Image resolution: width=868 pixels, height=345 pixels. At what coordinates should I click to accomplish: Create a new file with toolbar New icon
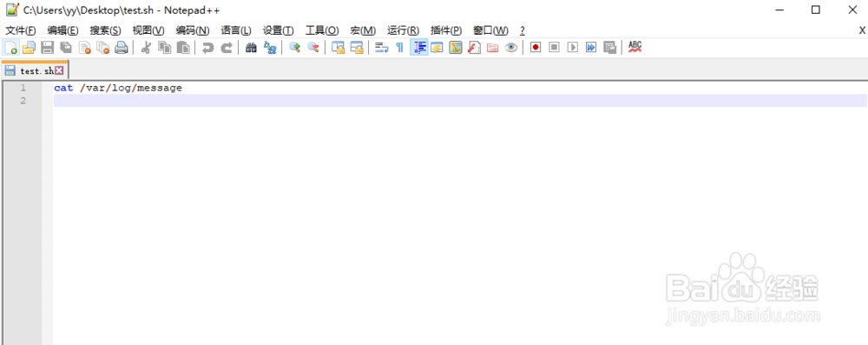[11, 48]
